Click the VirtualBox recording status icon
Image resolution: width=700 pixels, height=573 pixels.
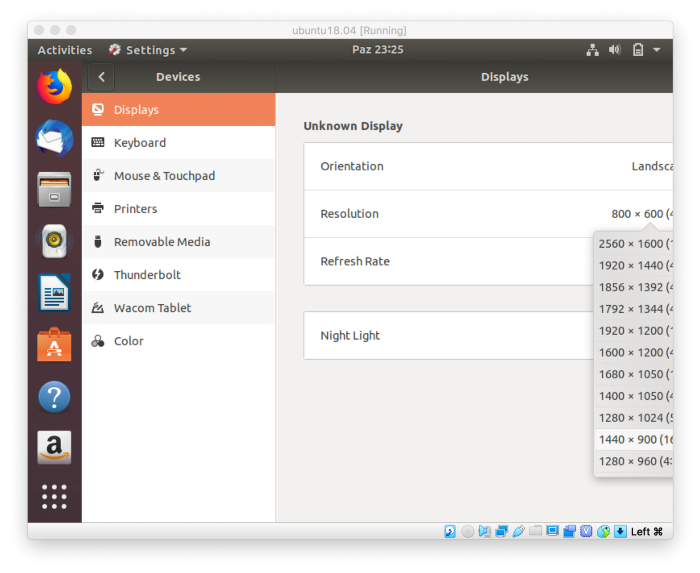(569, 531)
